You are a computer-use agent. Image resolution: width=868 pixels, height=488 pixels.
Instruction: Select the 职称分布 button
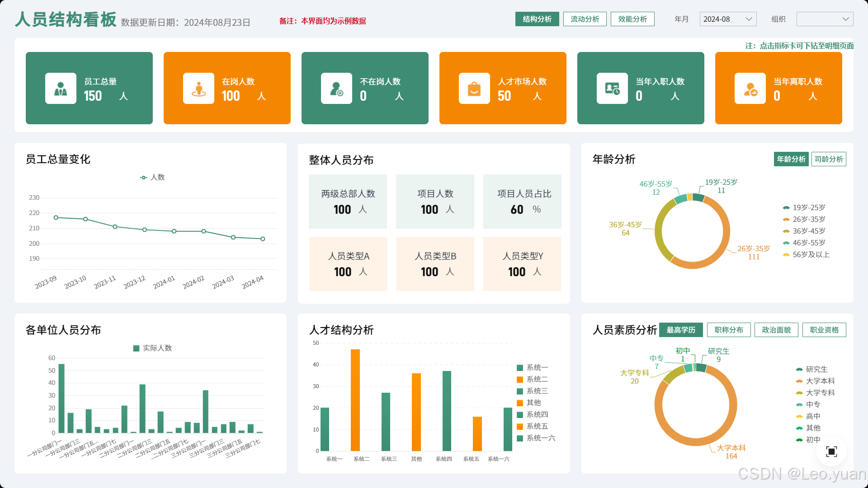(x=728, y=330)
